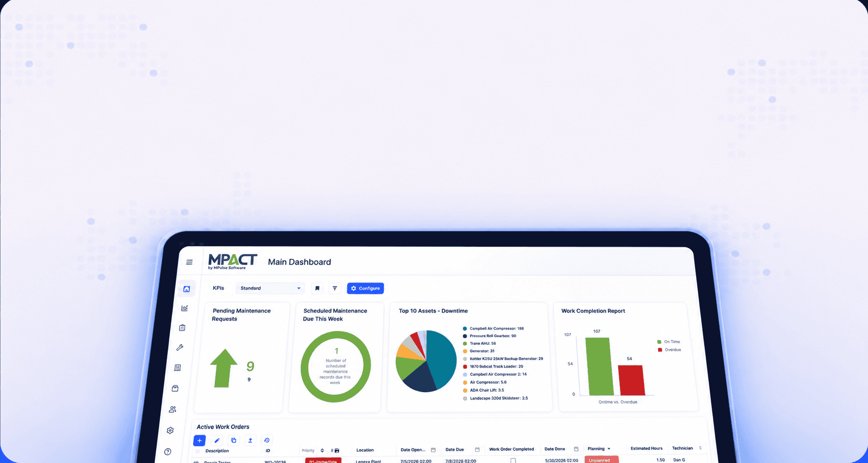Open the maintenance wrench icon in sidebar
The width and height of the screenshot is (868, 463).
click(180, 347)
